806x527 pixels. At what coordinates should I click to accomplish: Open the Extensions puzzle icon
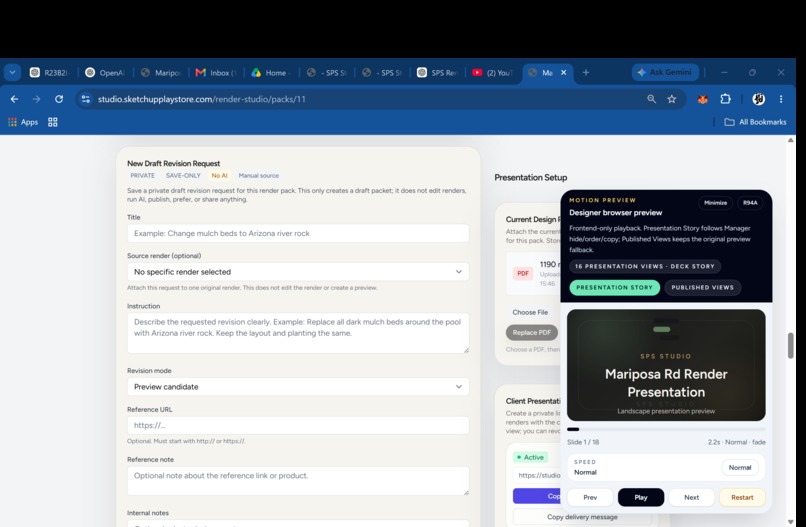pyautogui.click(x=725, y=99)
